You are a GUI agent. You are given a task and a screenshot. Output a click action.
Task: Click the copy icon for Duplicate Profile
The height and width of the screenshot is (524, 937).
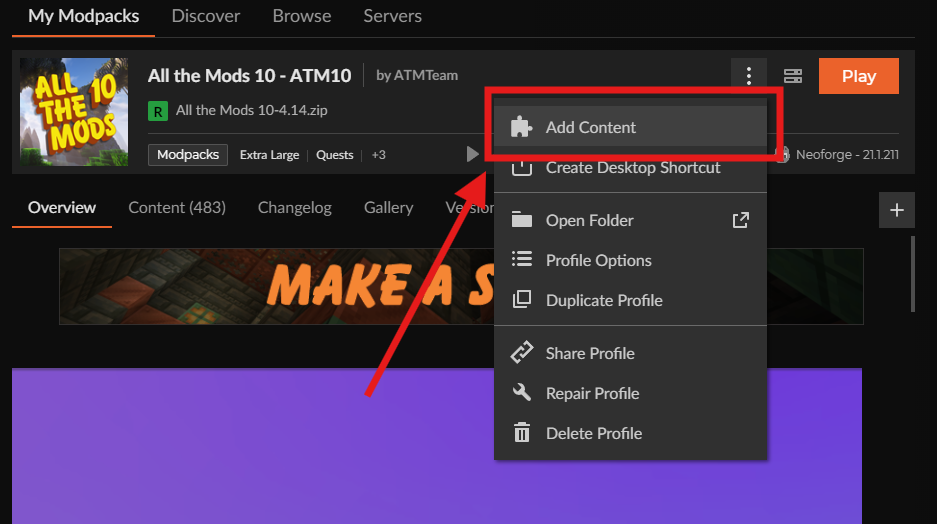522,299
